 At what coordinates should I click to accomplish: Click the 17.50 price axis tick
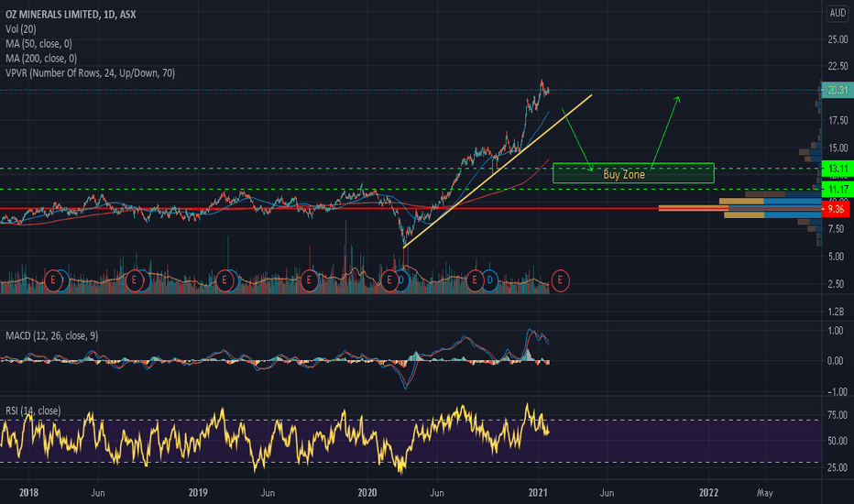(838, 120)
